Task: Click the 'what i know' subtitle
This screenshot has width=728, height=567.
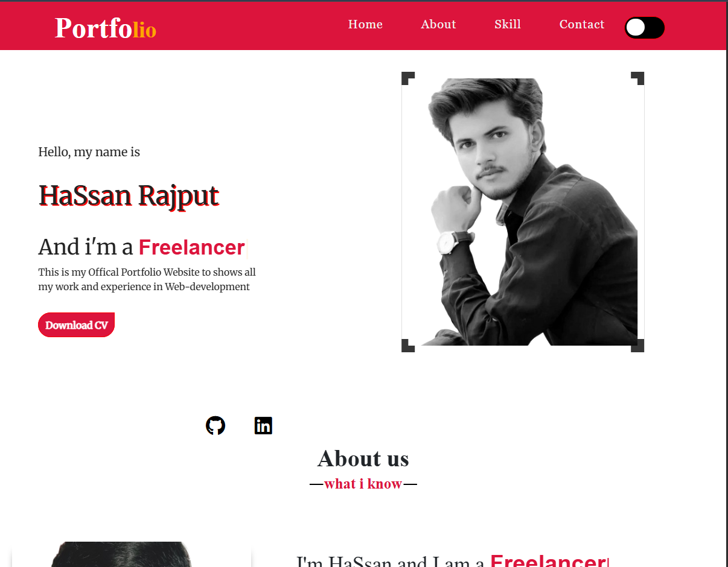Action: 363,484
